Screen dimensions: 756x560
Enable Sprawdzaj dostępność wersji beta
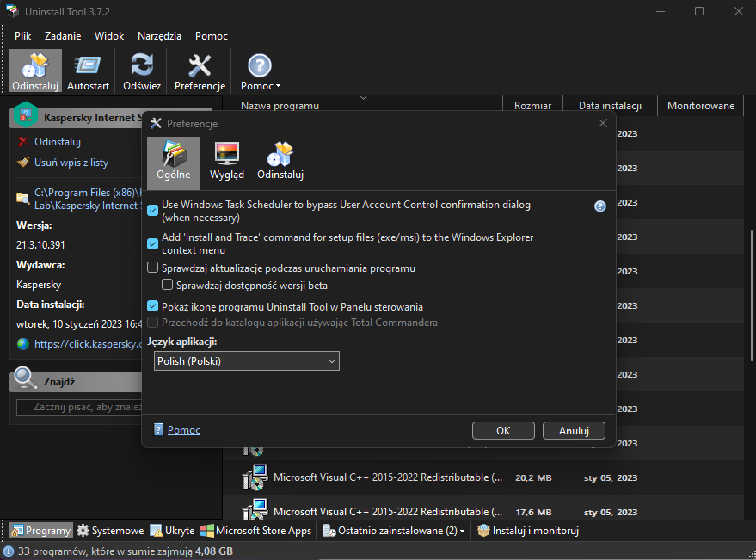point(167,285)
